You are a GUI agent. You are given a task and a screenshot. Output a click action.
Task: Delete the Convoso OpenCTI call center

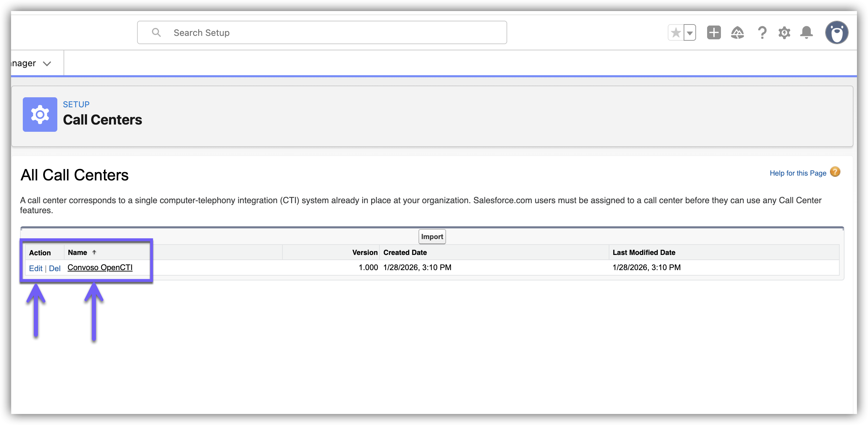(x=55, y=268)
